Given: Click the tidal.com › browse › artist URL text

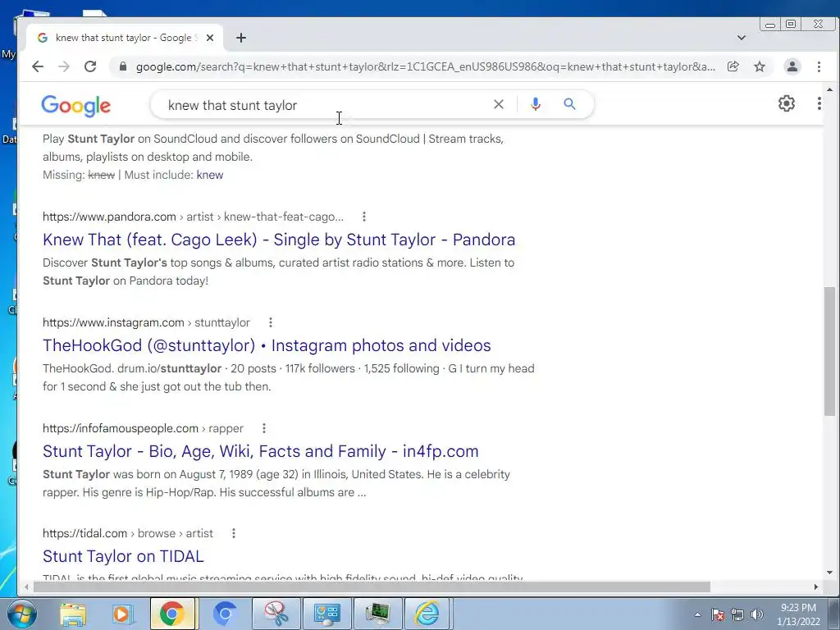Looking at the screenshot, I should 128,533.
